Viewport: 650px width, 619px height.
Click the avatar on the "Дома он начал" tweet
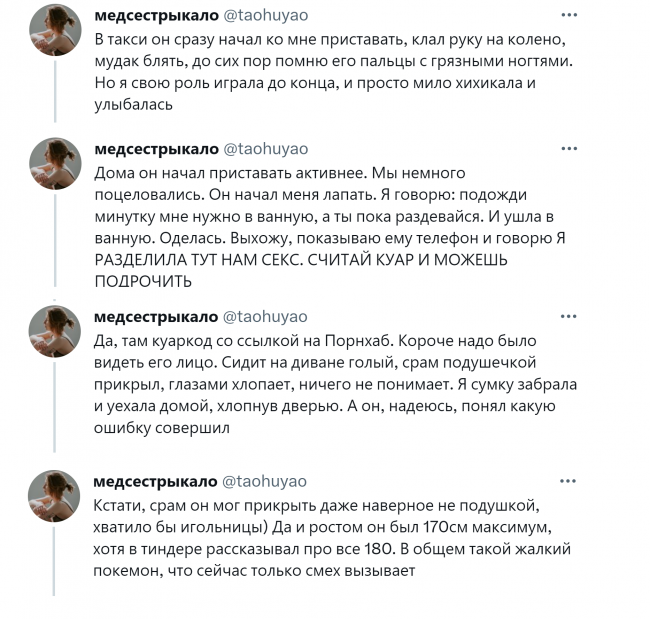[55, 166]
